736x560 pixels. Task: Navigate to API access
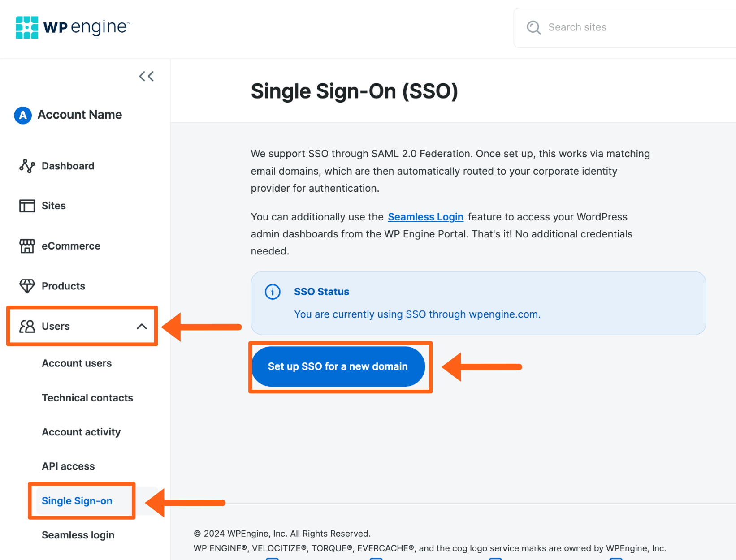(x=68, y=466)
